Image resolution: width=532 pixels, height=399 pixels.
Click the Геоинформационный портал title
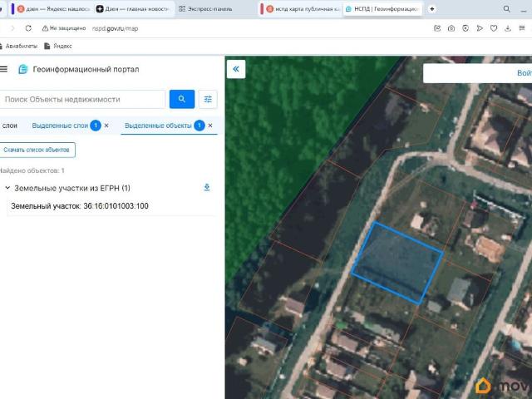point(86,69)
